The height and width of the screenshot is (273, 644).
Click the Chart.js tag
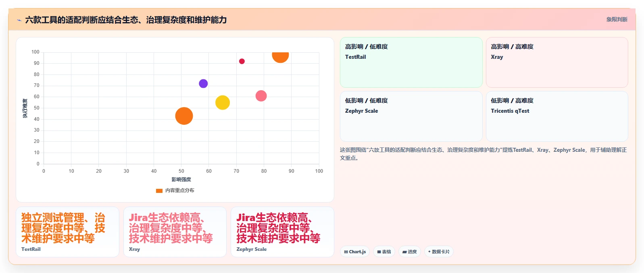pos(355,252)
